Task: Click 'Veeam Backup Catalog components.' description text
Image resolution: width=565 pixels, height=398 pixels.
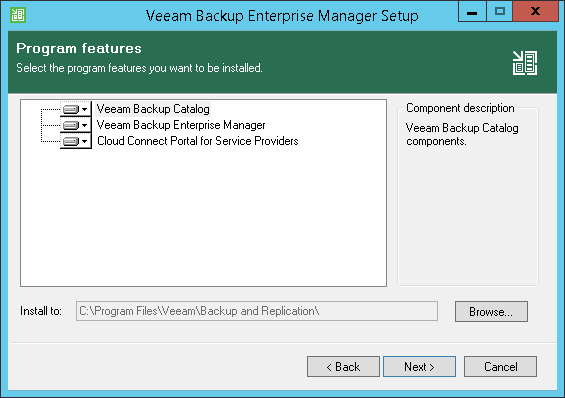Action: 462,134
